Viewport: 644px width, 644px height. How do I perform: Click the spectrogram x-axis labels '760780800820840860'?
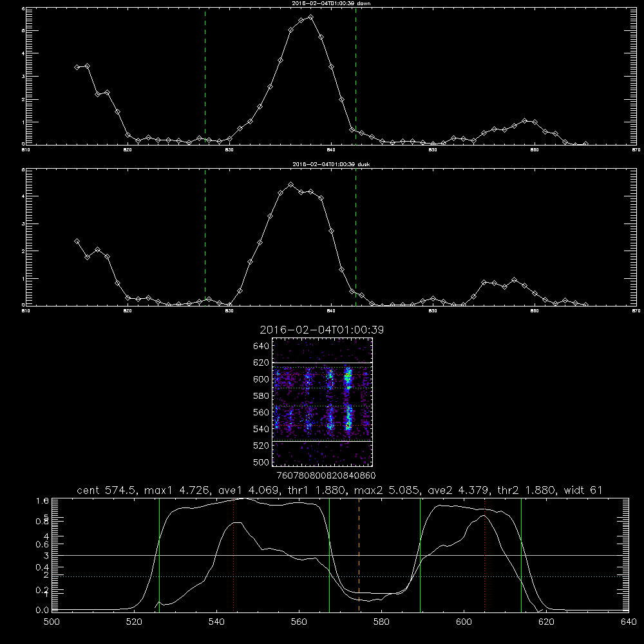pyautogui.click(x=326, y=475)
